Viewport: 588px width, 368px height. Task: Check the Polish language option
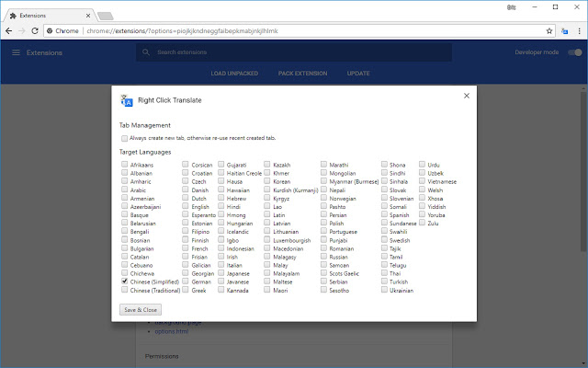point(323,223)
